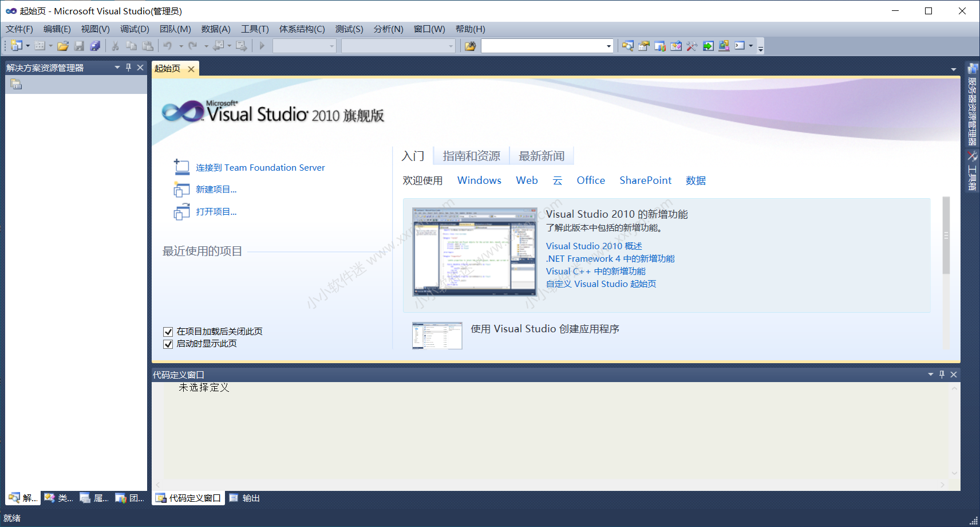Open the 解决方案资源管理器 window position dropdown
Viewport: 980px width, 527px height.
pyautogui.click(x=117, y=68)
